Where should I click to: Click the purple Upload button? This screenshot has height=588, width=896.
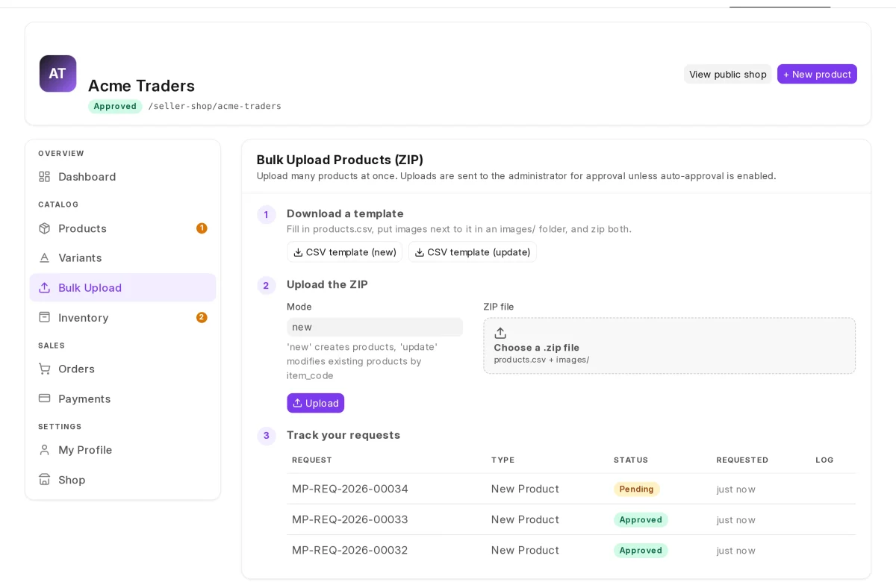[x=315, y=403]
